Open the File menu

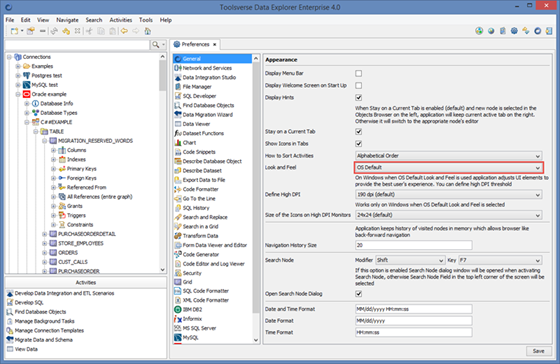[x=10, y=20]
